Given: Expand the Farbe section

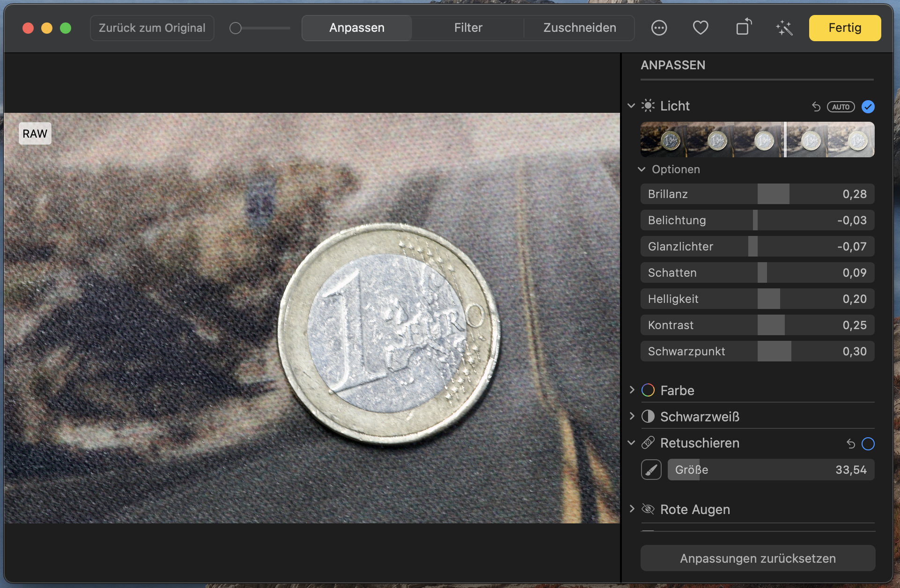Looking at the screenshot, I should [x=632, y=390].
